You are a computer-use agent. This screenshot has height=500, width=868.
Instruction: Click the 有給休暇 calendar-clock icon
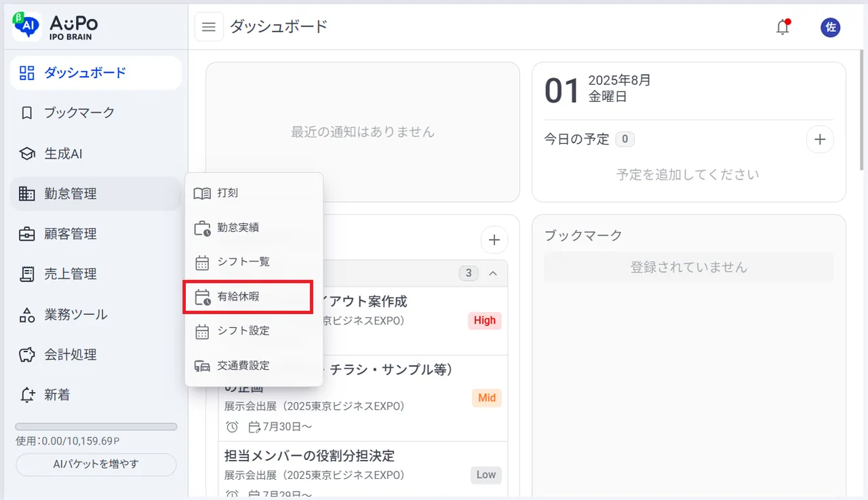pyautogui.click(x=202, y=297)
